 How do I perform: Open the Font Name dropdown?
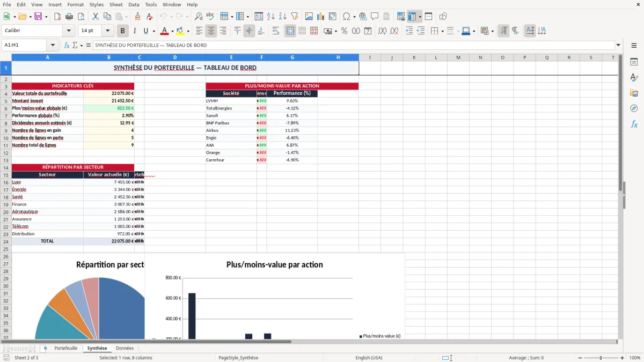[x=68, y=31]
